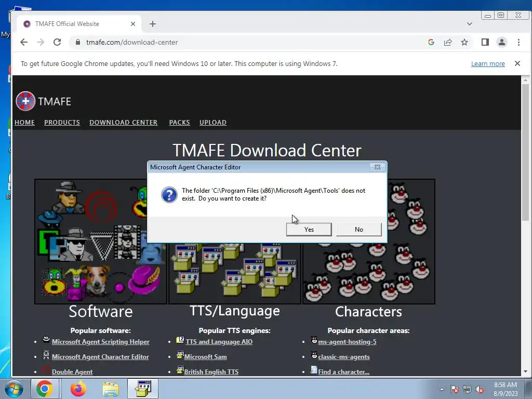
Task: Open the Learn more link
Action: [487, 63]
